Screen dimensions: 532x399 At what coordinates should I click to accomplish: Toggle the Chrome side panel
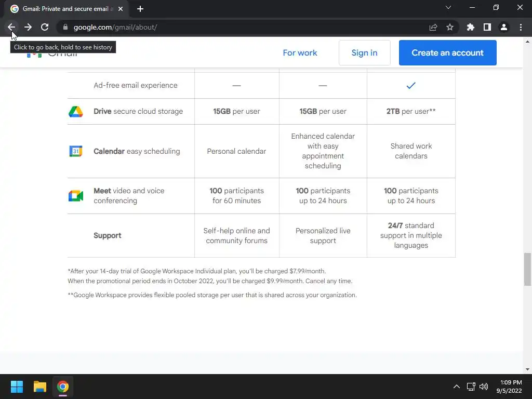coord(487,27)
